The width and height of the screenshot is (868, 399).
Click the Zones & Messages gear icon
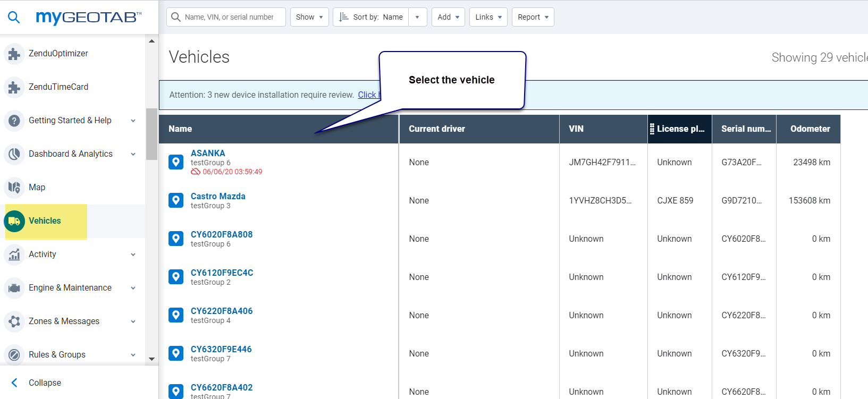coord(14,321)
